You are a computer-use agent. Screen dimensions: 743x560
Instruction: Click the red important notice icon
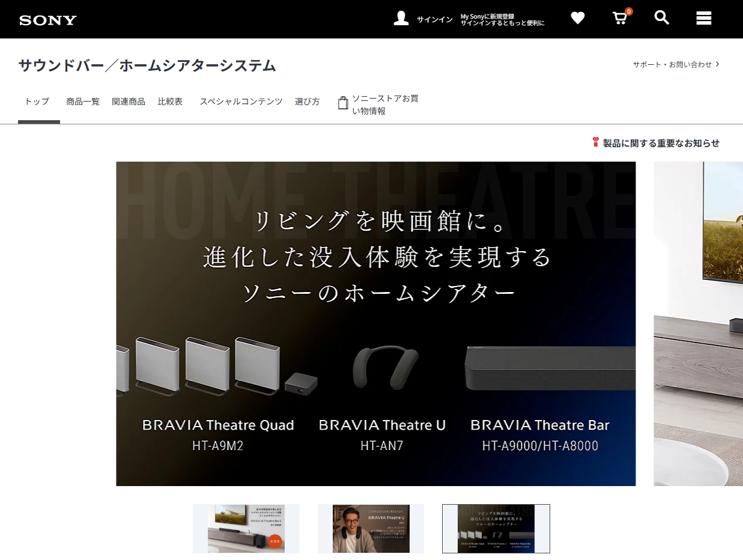tap(595, 142)
